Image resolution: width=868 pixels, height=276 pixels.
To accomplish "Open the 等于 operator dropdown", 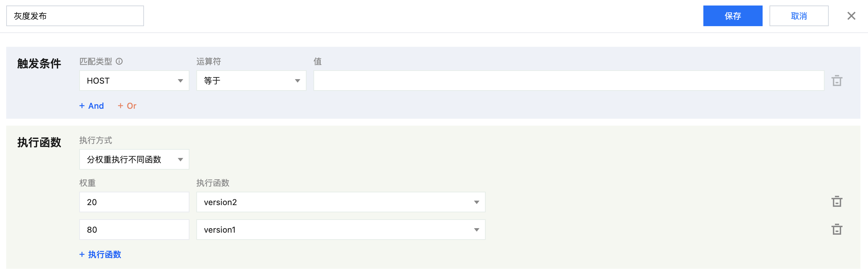I will 251,81.
